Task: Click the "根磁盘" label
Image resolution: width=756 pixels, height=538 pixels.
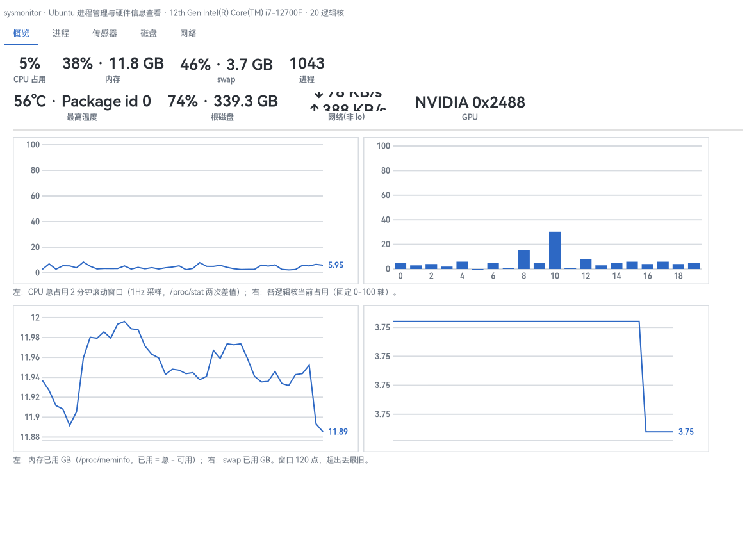Action: pos(222,117)
